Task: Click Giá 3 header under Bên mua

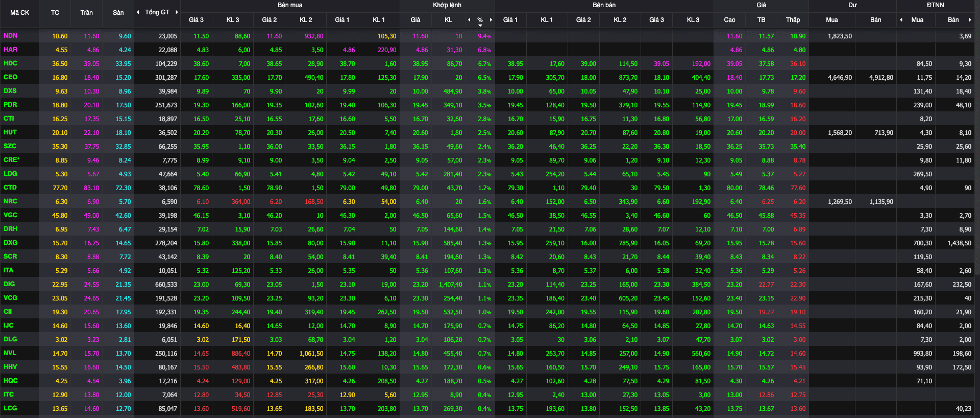Action: tap(196, 20)
